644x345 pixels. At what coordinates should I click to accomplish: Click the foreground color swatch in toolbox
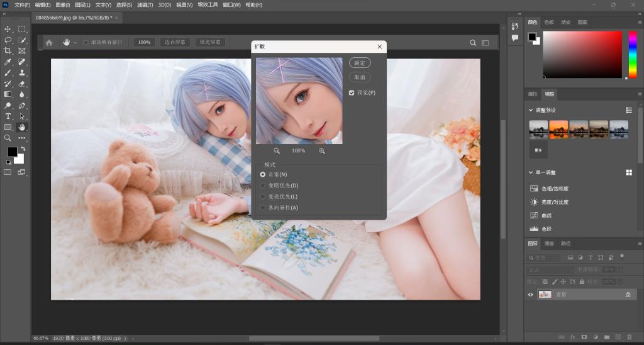[x=13, y=152]
